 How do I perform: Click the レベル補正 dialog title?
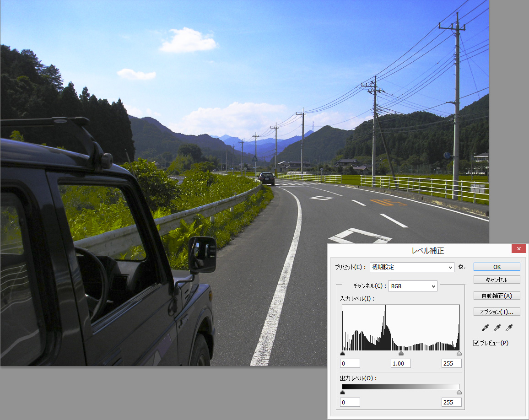(x=428, y=251)
